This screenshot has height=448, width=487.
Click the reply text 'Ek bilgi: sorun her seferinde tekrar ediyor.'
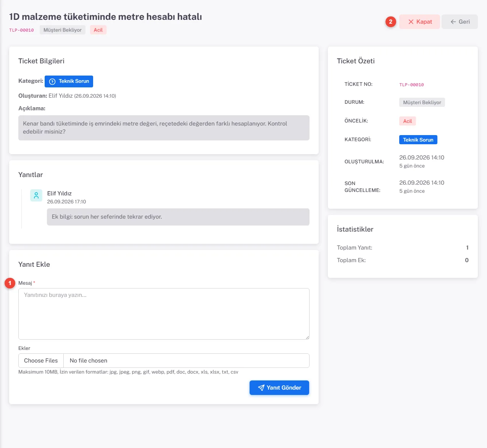pyautogui.click(x=107, y=217)
